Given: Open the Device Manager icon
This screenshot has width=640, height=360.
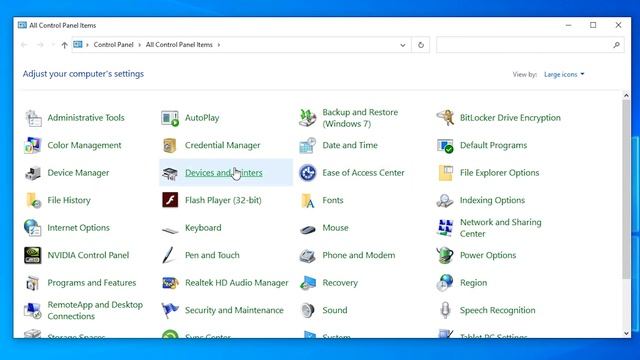Looking at the screenshot, I should tap(32, 173).
